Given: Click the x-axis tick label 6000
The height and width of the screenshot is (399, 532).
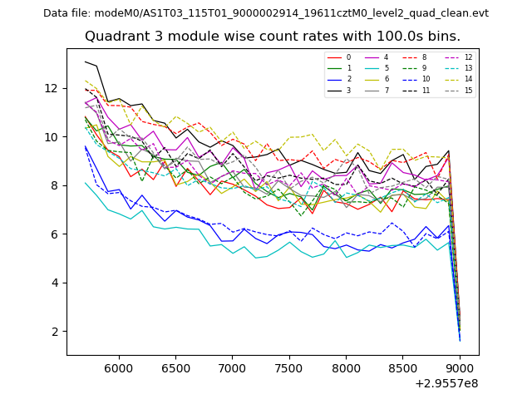Looking at the screenshot, I should coord(118,368).
